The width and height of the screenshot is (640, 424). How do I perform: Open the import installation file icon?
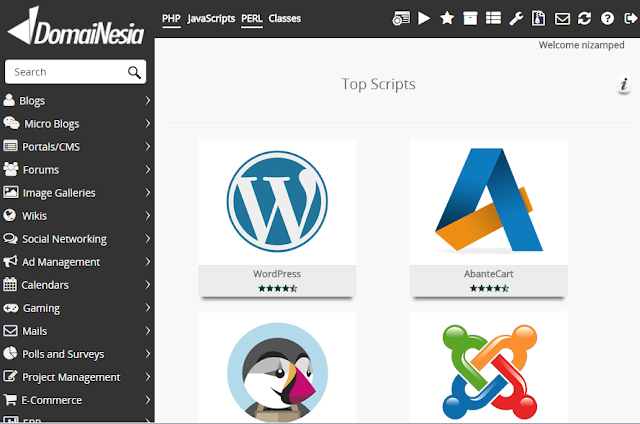coord(538,18)
